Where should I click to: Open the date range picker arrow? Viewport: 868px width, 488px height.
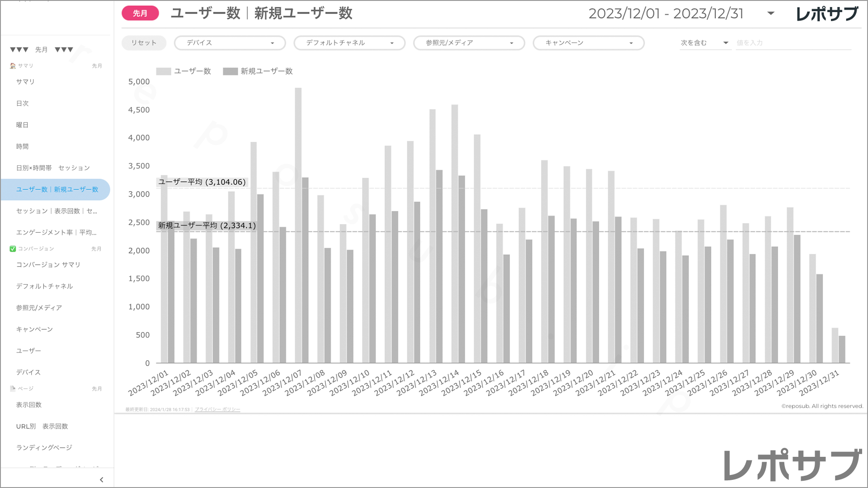[771, 14]
